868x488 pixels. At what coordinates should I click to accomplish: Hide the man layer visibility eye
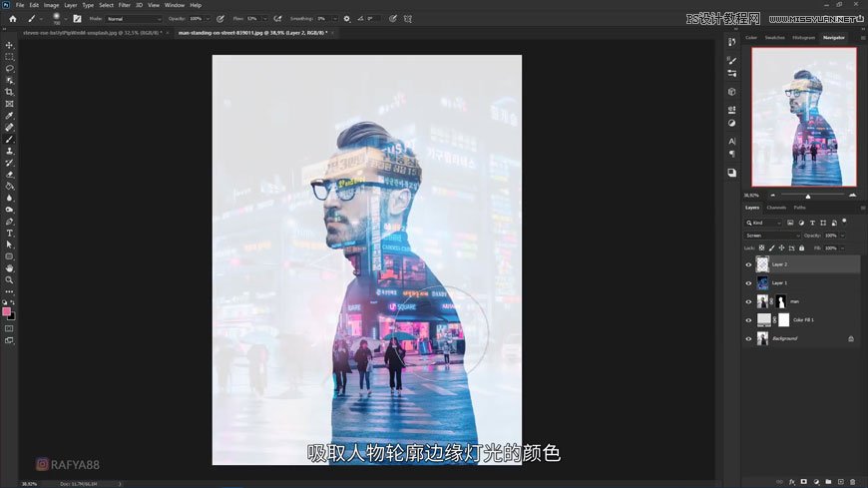(x=748, y=302)
